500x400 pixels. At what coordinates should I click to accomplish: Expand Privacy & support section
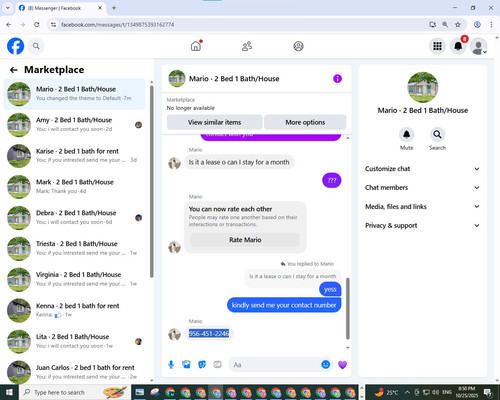tap(422, 225)
